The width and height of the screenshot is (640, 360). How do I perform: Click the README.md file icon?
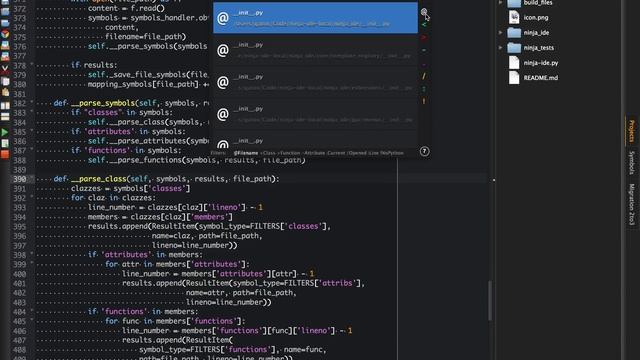click(x=514, y=78)
